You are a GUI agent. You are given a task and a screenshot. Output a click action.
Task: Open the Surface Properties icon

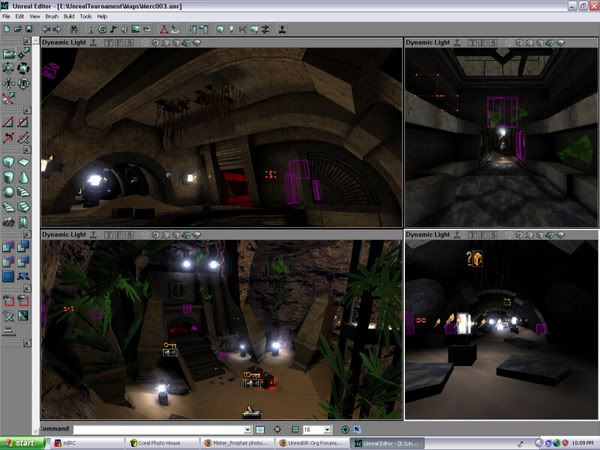pyautogui.click(x=204, y=29)
